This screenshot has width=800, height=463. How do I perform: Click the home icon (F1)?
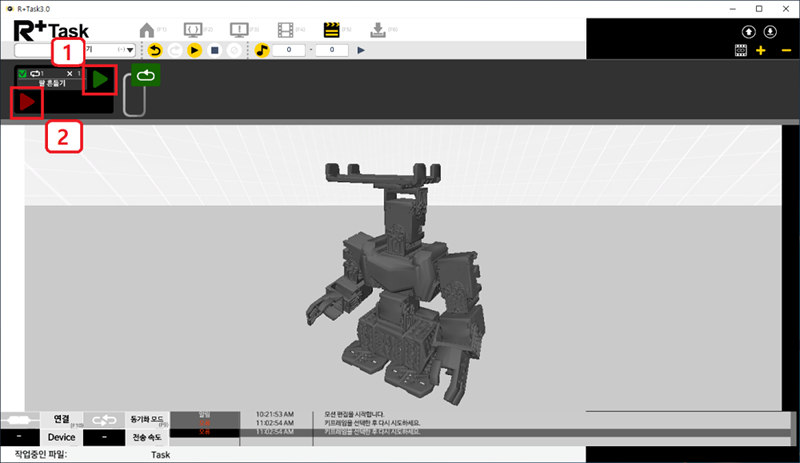point(147,29)
